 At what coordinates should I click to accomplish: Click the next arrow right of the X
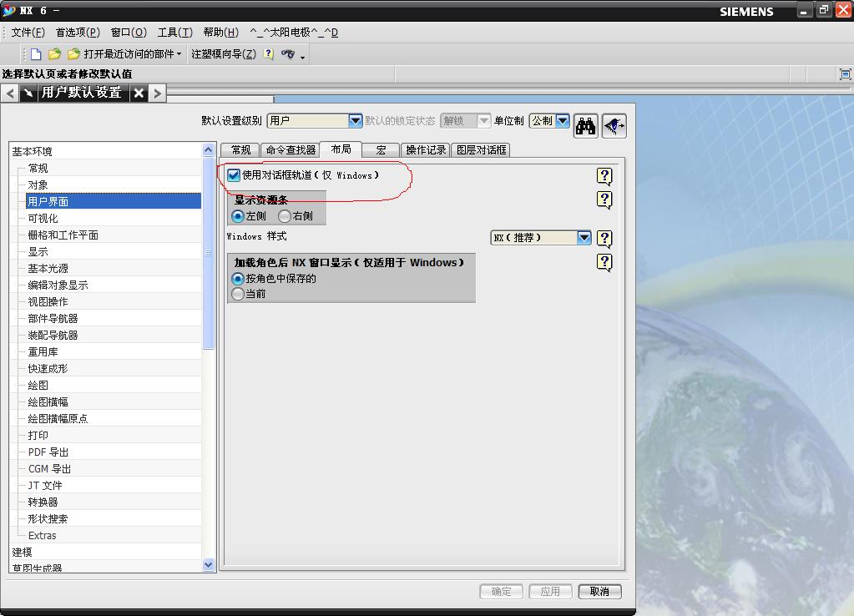point(158,93)
